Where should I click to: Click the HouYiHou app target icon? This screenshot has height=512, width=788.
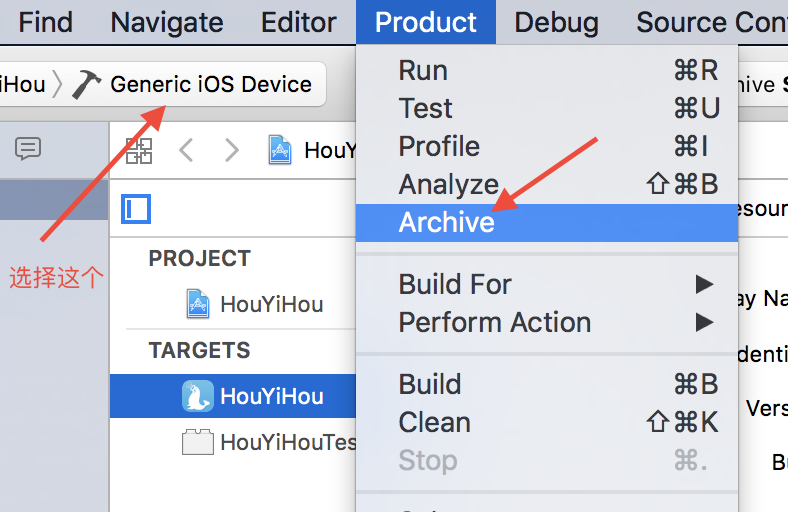click(198, 396)
